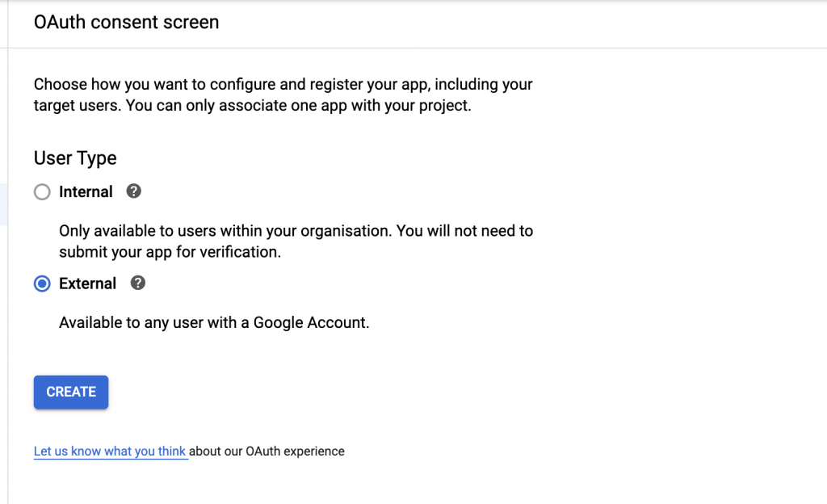This screenshot has height=504, width=827.
Task: Select the Internal user type radio button
Action: click(42, 192)
